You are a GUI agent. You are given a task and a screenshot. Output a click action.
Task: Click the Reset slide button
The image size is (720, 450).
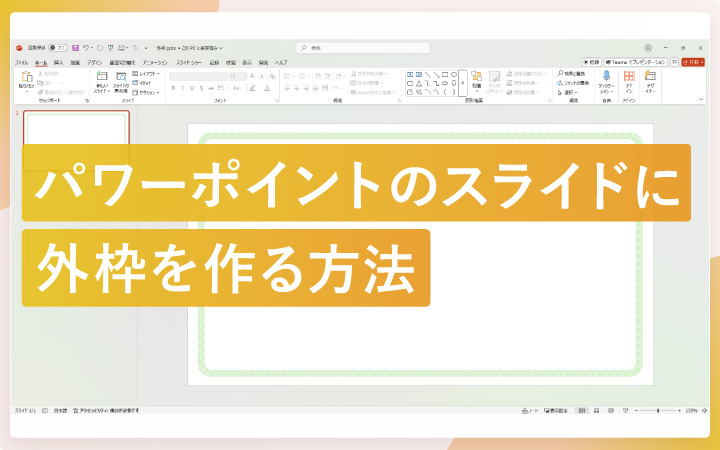[142, 83]
